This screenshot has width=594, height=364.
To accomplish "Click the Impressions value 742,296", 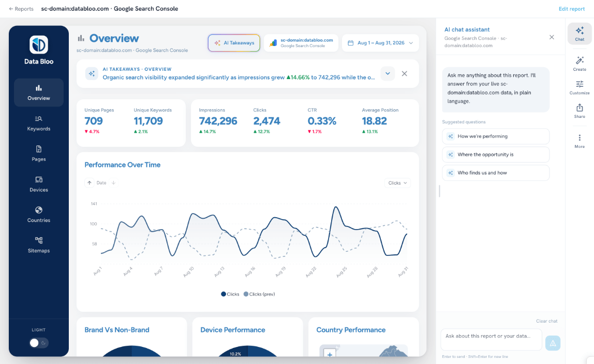I will coord(218,121).
